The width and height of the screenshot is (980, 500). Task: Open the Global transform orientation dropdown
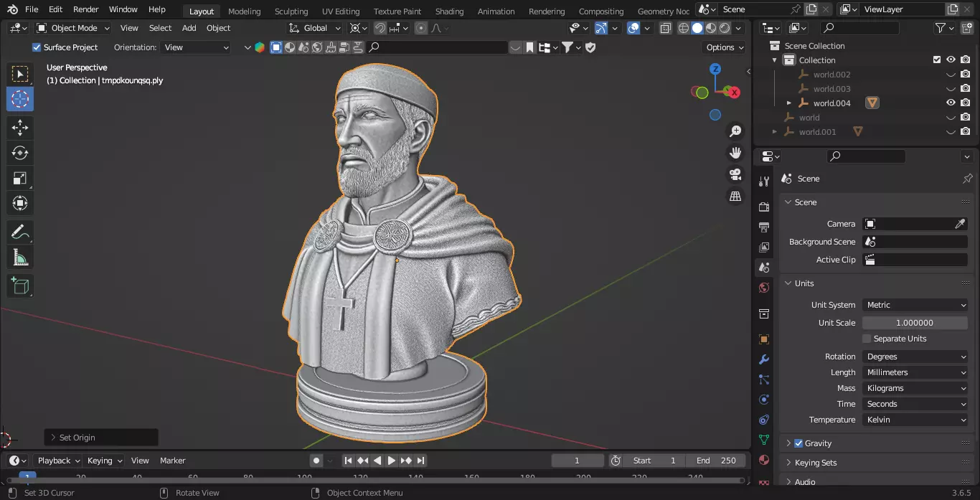pos(315,28)
